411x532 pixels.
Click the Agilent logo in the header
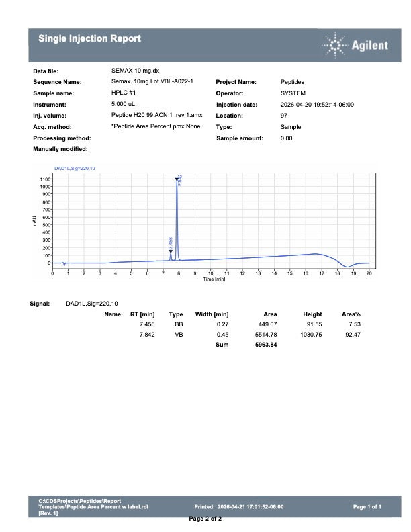355,46
